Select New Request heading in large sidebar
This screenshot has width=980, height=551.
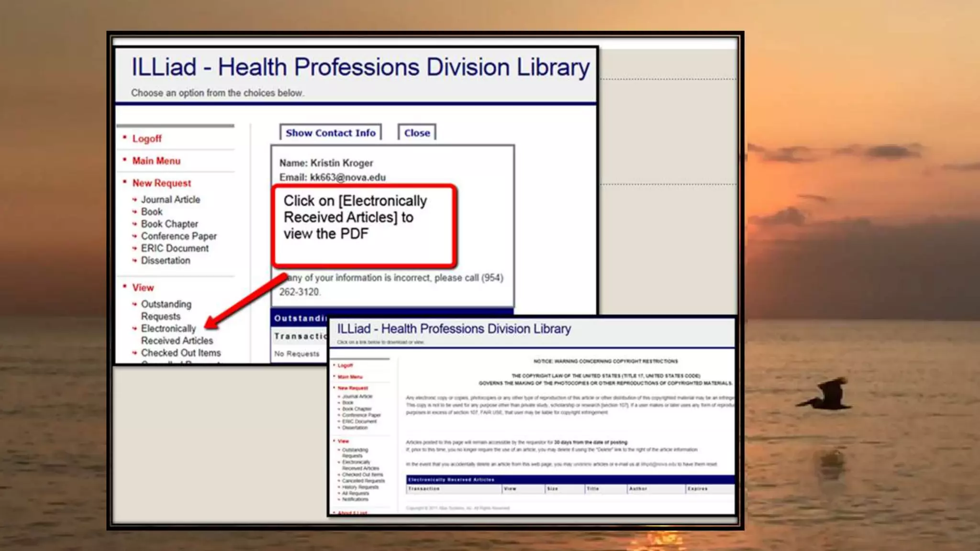pos(161,183)
